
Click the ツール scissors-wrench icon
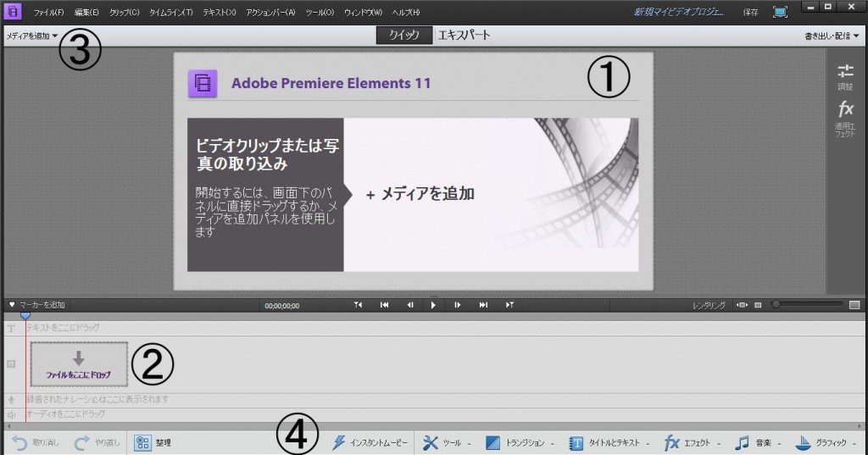click(x=430, y=443)
